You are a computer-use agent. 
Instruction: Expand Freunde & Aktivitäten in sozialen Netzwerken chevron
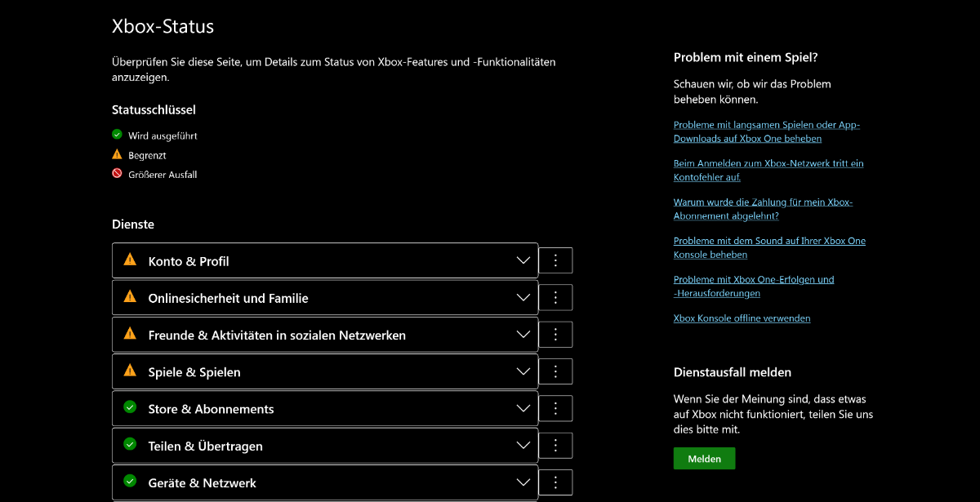click(x=523, y=335)
